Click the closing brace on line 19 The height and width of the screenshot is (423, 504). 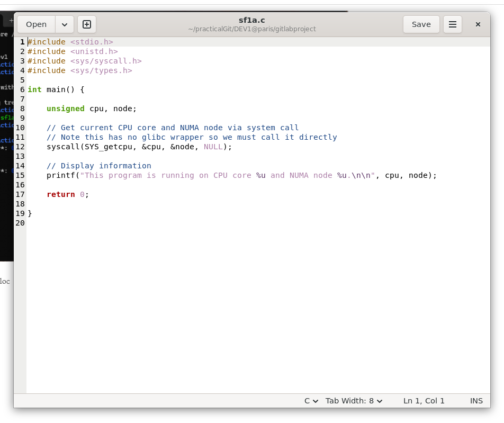30,213
